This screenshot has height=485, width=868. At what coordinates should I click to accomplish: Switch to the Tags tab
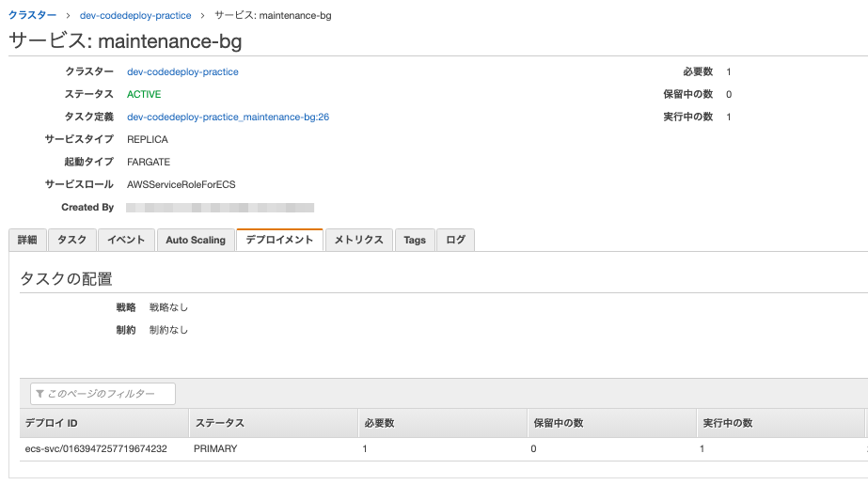tap(415, 240)
